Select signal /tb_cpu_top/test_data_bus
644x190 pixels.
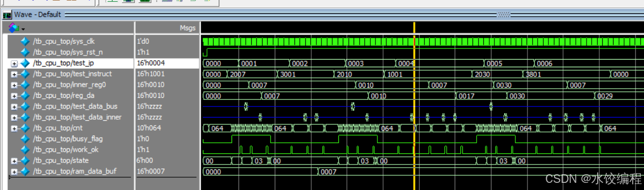click(x=75, y=106)
